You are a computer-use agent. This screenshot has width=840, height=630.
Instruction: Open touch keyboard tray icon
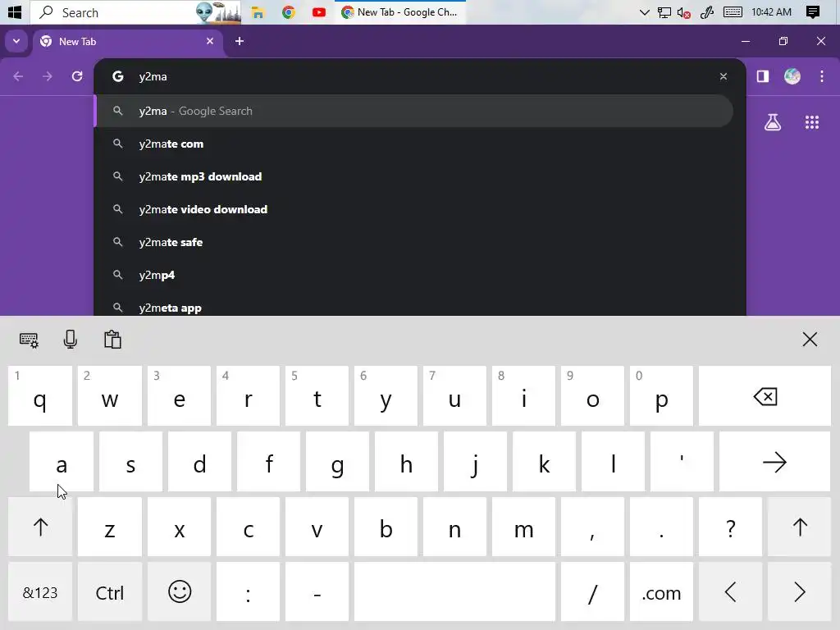[x=733, y=12]
